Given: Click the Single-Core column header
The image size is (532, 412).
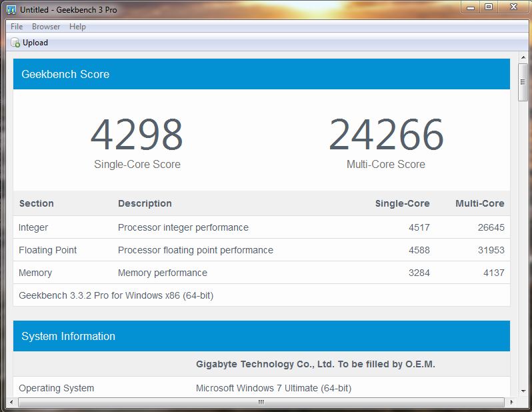Looking at the screenshot, I should (x=403, y=203).
